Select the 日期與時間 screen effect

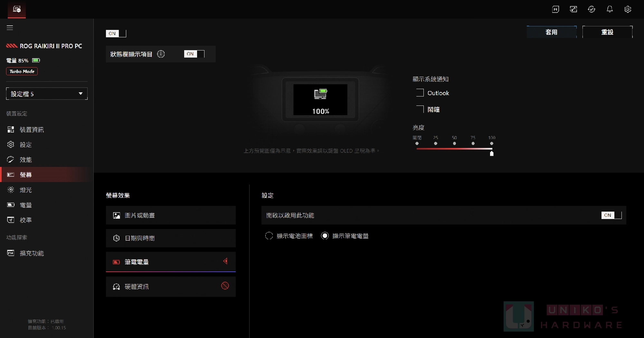171,238
